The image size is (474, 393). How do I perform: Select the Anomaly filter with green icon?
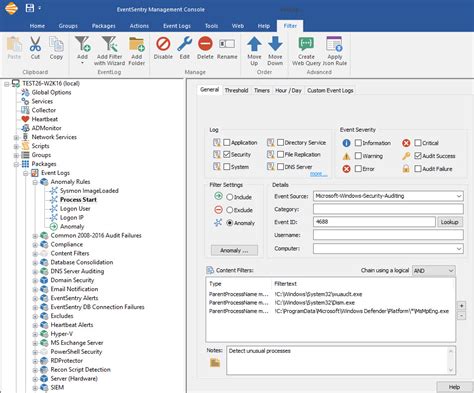click(x=72, y=227)
